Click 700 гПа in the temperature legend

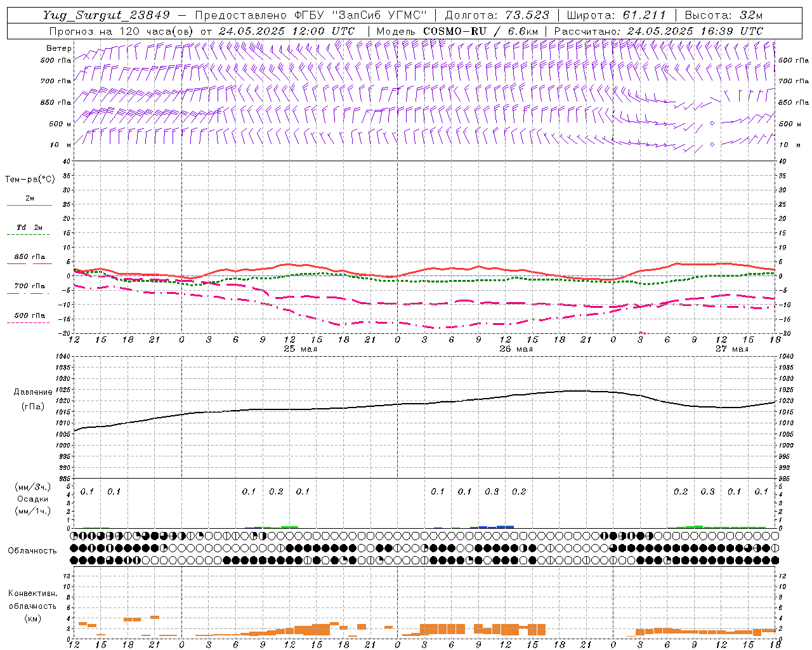coord(29,286)
